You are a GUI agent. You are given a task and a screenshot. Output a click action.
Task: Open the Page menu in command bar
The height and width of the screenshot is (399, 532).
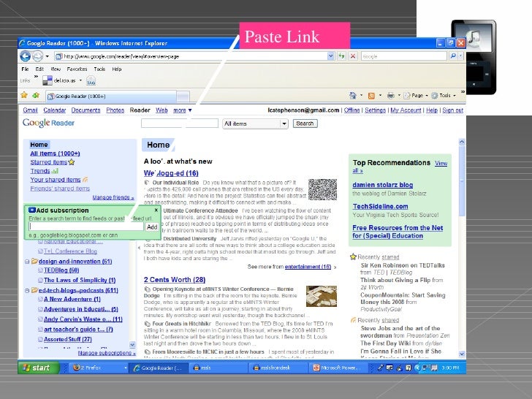(415, 96)
